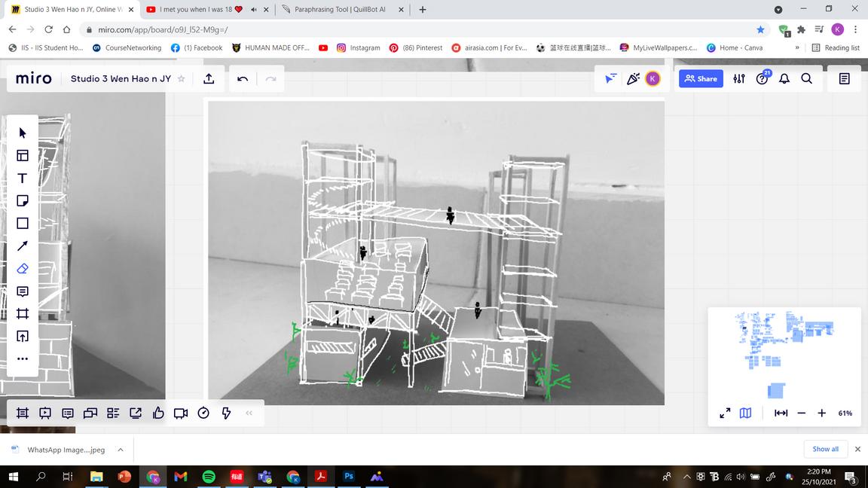Image resolution: width=868 pixels, height=488 pixels.
Task: Star the board as favorite
Action: tap(181, 78)
